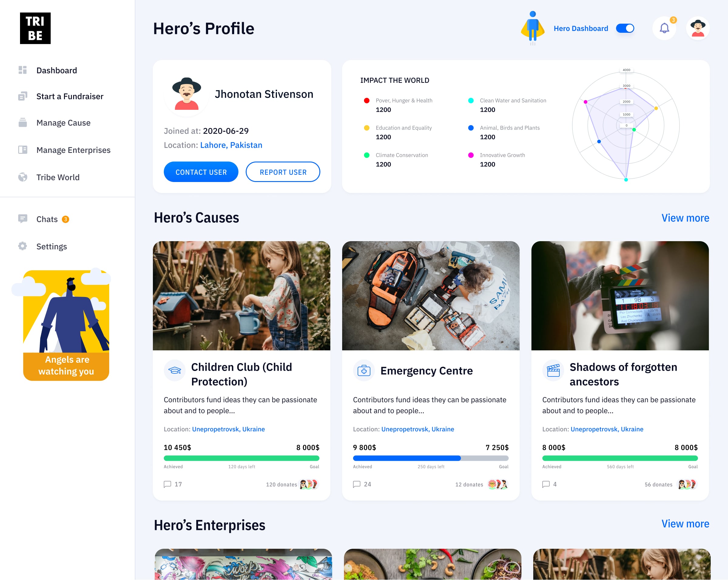Image resolution: width=728 pixels, height=580 pixels.
Task: Click comment icon on Emergency Centre card
Action: [x=357, y=484]
